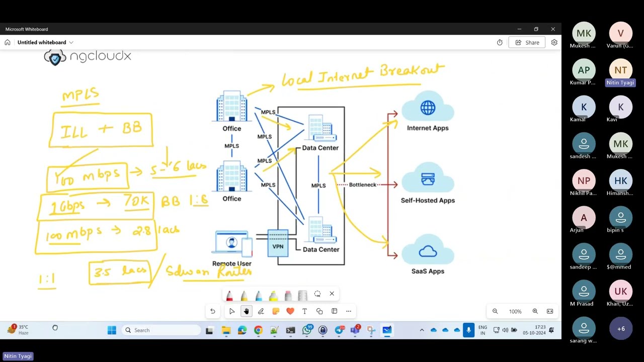Open Whiteboard app in taskbar
Viewport: 644px width, 362px height.
387,330
